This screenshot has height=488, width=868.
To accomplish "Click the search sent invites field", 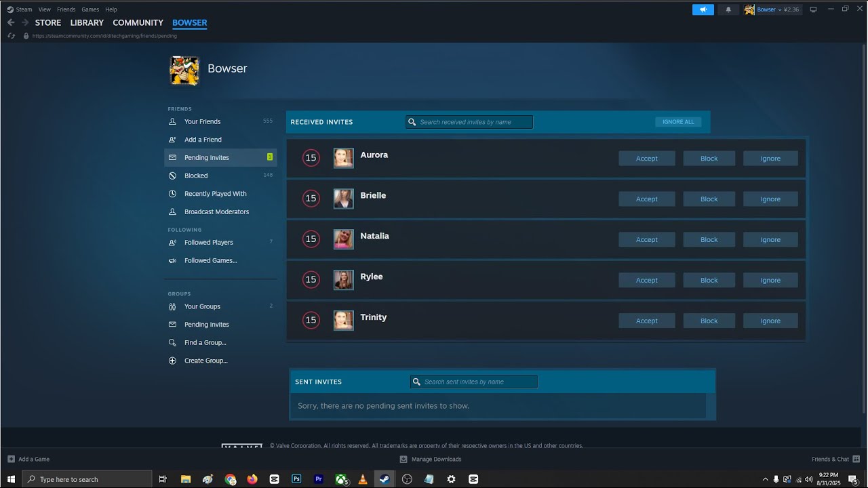I will point(474,382).
